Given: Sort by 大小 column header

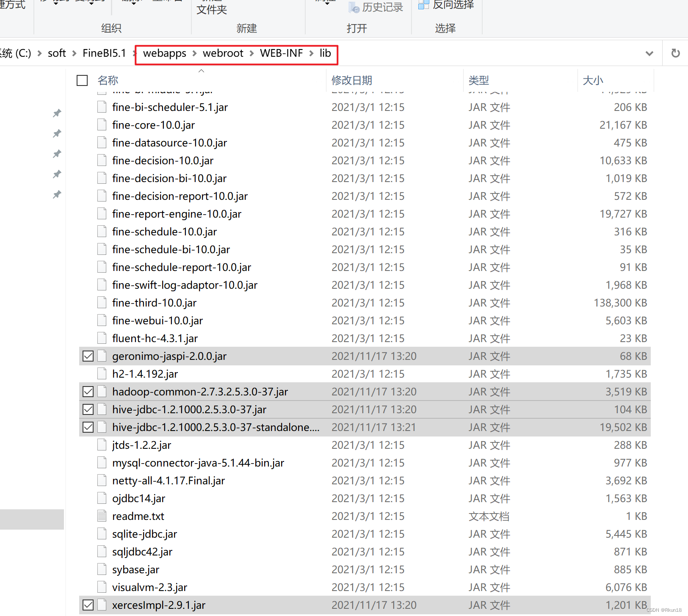Looking at the screenshot, I should (x=593, y=80).
